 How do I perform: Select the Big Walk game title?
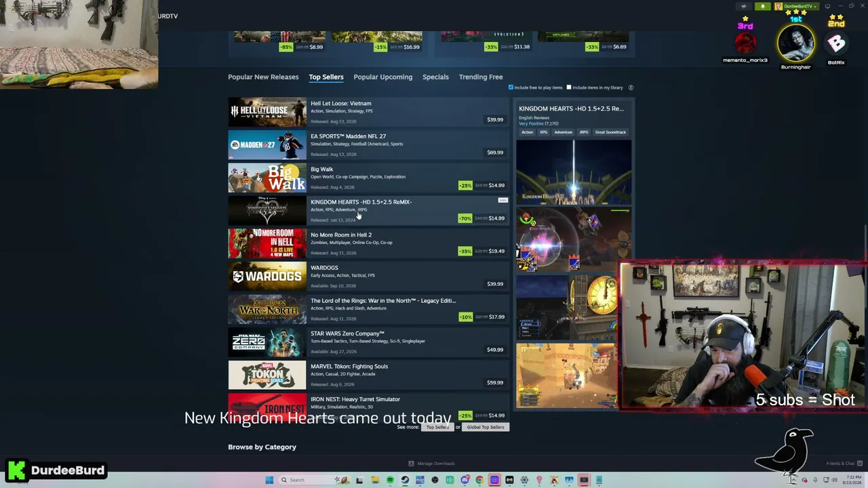click(x=321, y=169)
